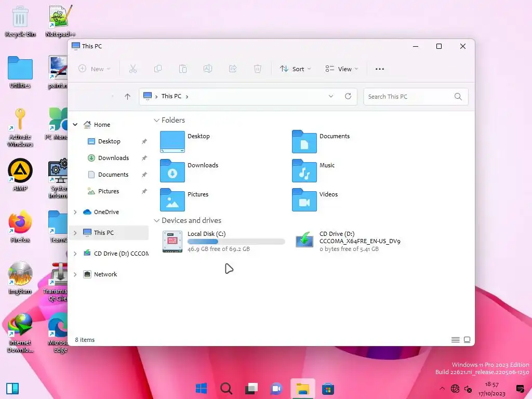Go up one level with the up arrow
The width and height of the screenshot is (532, 399).
tap(128, 97)
